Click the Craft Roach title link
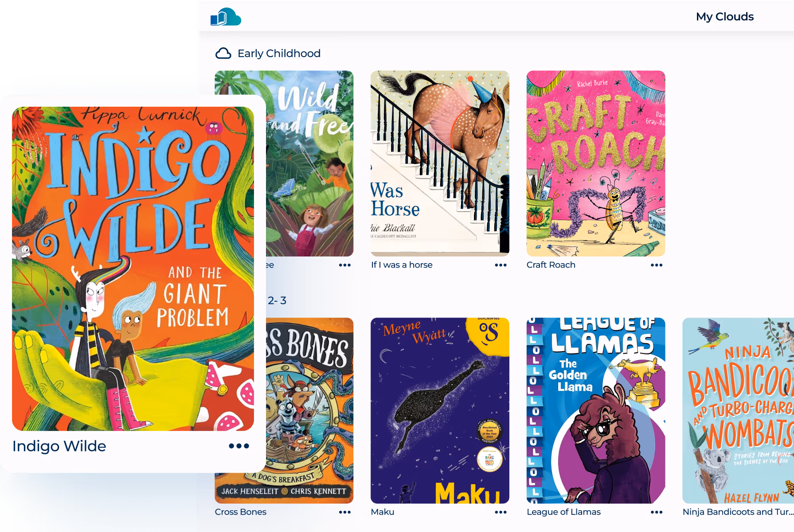The height and width of the screenshot is (532, 794). tap(551, 265)
